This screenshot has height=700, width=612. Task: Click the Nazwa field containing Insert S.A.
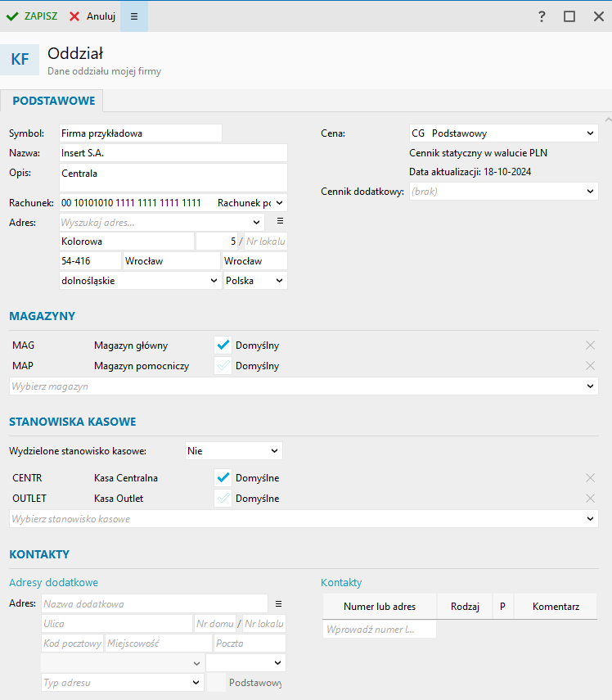pyautogui.click(x=173, y=153)
